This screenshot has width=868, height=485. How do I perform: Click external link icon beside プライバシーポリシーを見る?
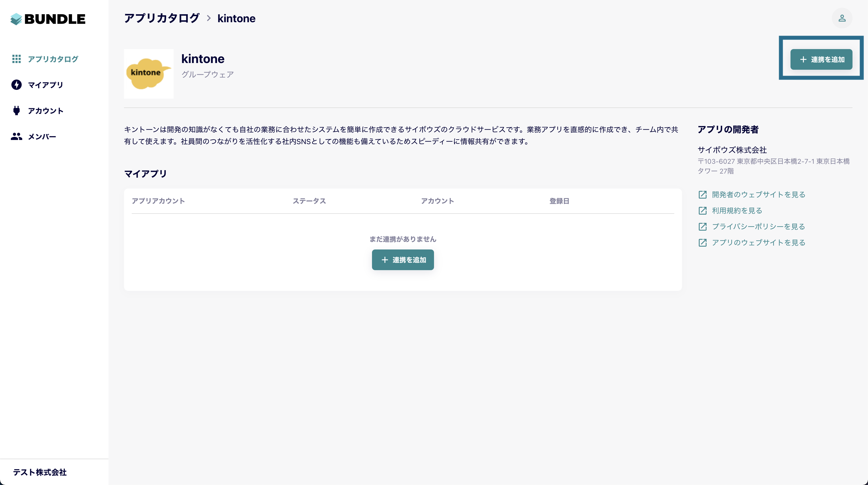tap(703, 227)
